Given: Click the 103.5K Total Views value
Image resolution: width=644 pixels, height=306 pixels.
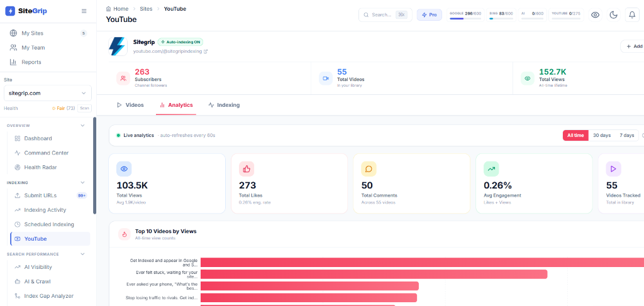Looking at the screenshot, I should [132, 185].
